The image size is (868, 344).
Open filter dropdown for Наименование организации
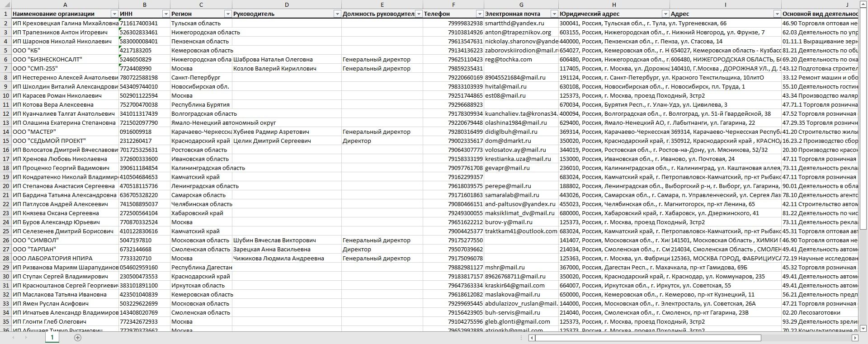tap(114, 14)
